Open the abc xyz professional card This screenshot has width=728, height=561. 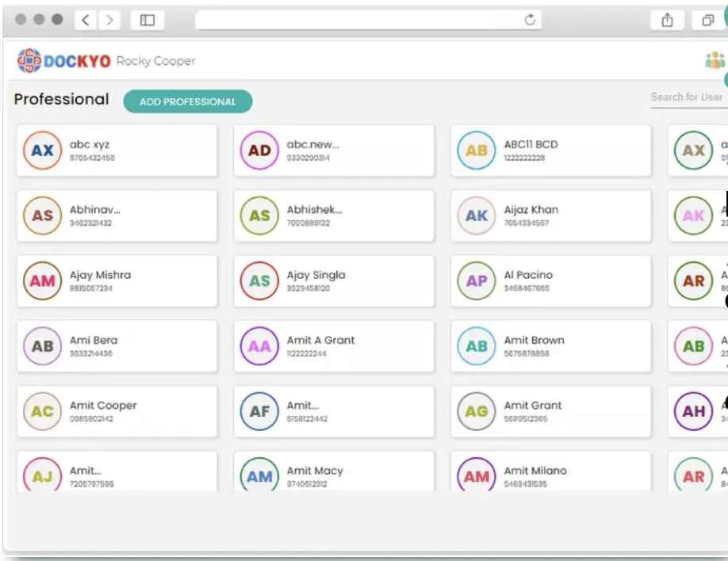[x=117, y=151]
